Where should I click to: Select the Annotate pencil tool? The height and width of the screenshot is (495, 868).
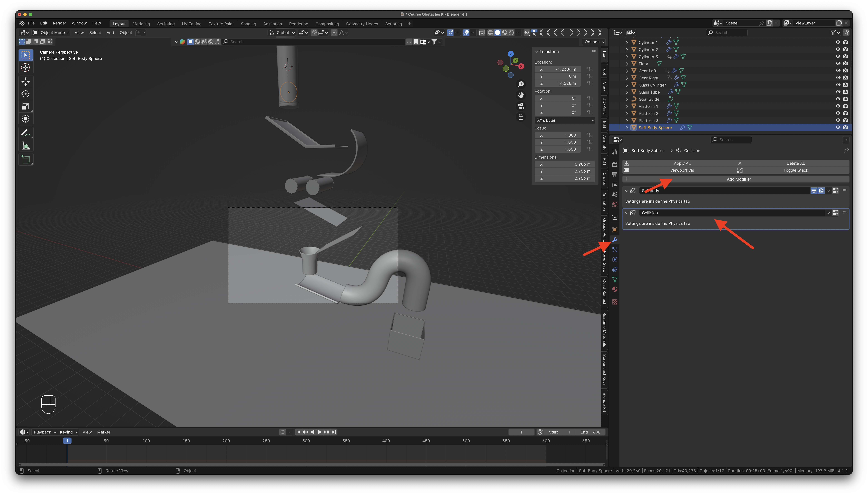coord(25,133)
